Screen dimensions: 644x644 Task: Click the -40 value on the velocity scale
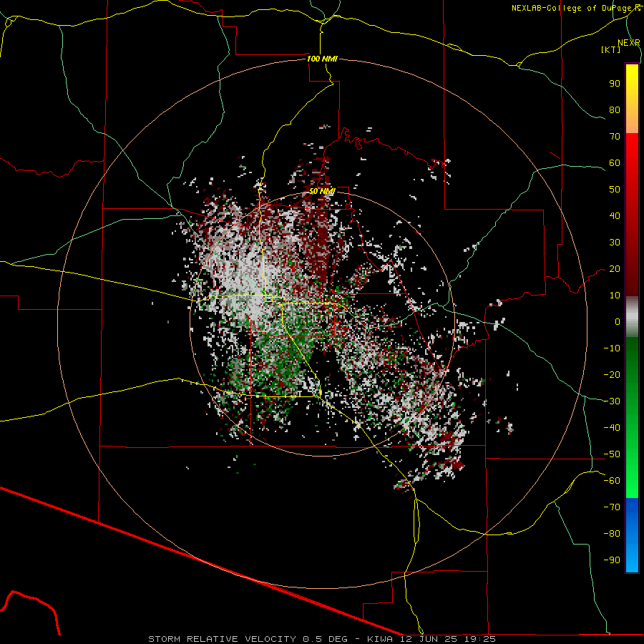point(612,428)
